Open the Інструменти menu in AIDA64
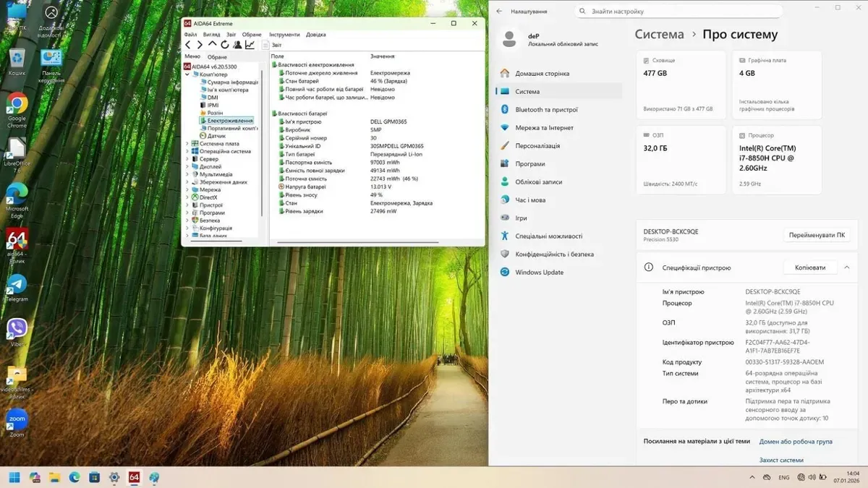 point(284,35)
